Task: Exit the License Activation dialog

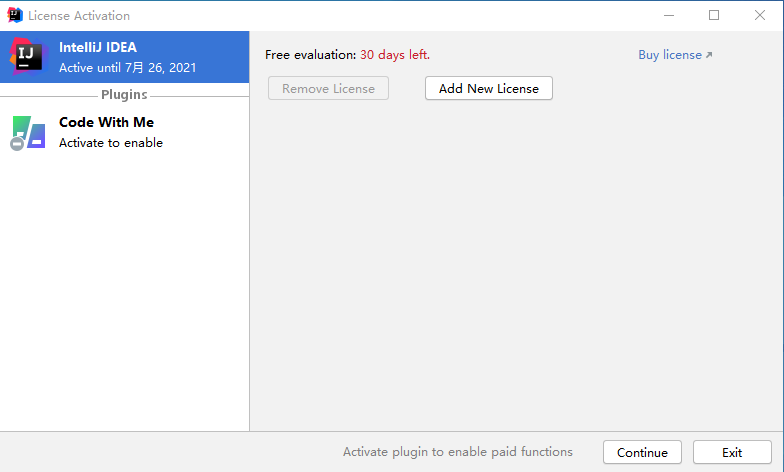Action: (732, 452)
